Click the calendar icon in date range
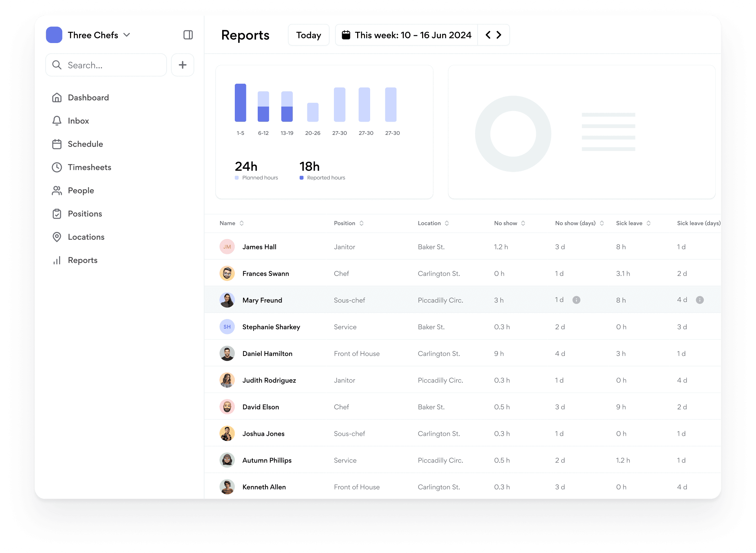 tap(346, 35)
